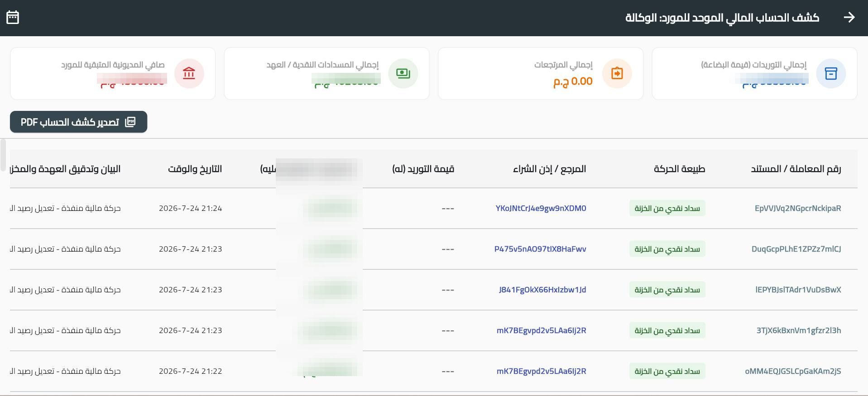This screenshot has height=396, width=868.
Task: Click transaction number DuqGcpPLhE1ZPZz7mlCJ
Action: pos(796,249)
